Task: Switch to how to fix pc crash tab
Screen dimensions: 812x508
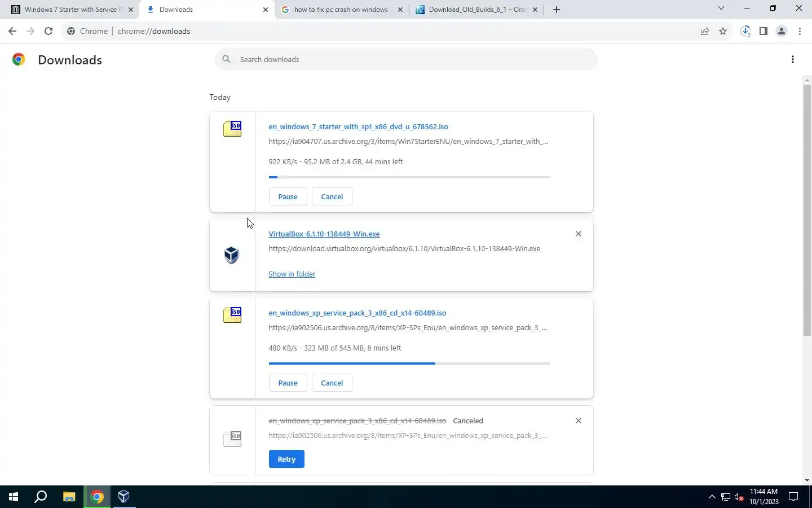Action: click(x=343, y=10)
